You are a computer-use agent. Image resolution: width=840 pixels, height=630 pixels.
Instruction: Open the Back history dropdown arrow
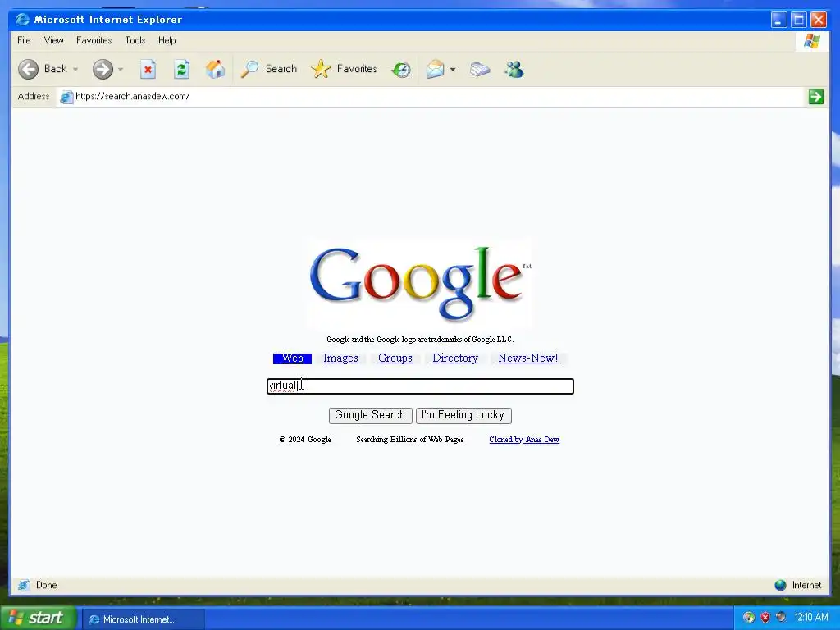(x=75, y=69)
